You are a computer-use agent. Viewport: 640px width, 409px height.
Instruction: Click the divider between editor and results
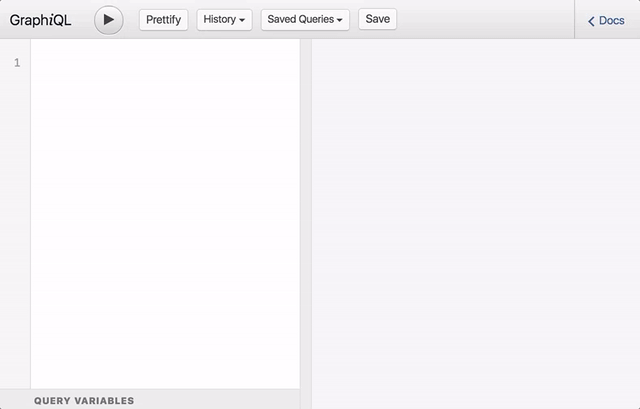(x=306, y=220)
